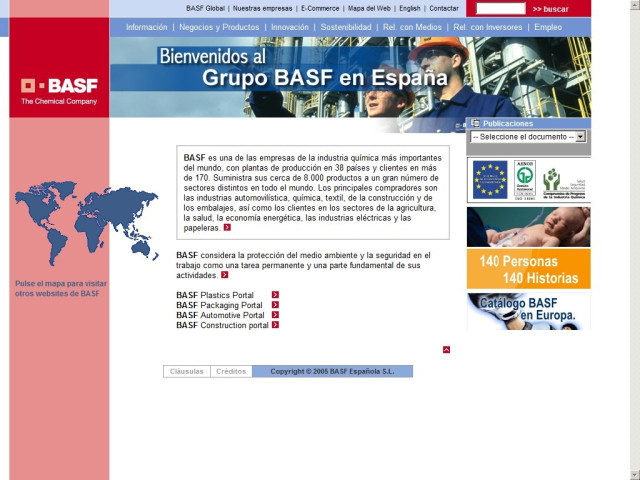Click 'Copyright © 2005 BASF Española S.L.'
This screenshot has height=480, width=640.
coord(332,371)
